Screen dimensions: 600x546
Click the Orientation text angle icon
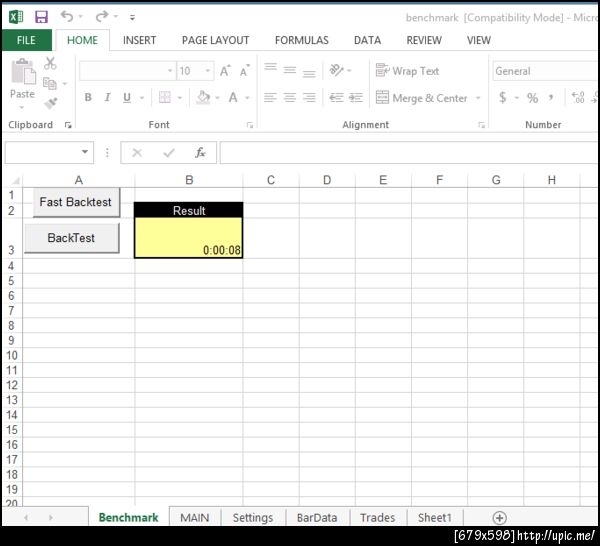click(336, 70)
